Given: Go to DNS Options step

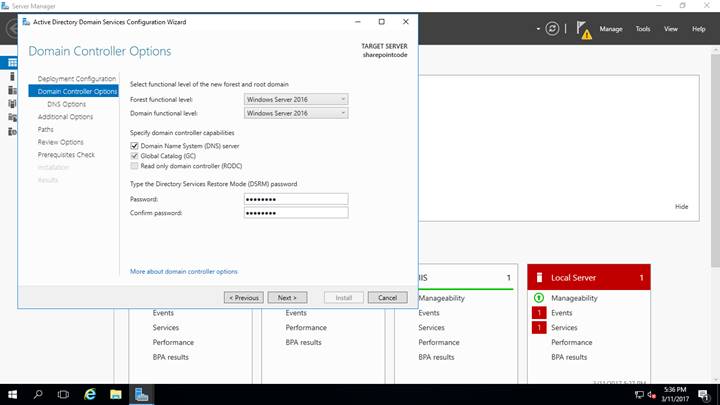Looking at the screenshot, I should click(67, 104).
